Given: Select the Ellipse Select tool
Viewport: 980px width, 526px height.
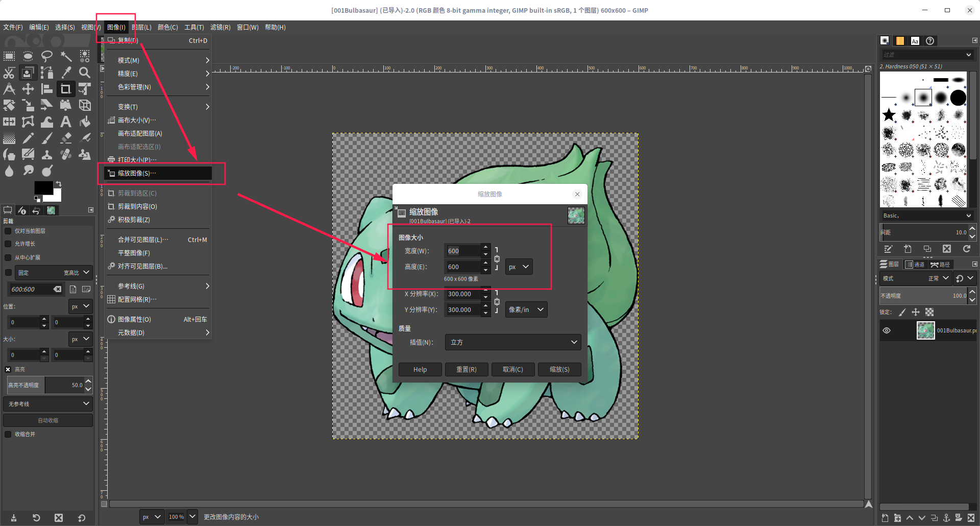Looking at the screenshot, I should pyautogui.click(x=28, y=56).
